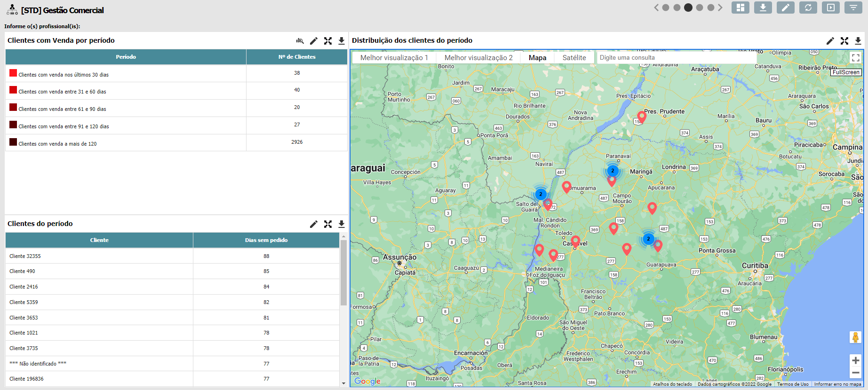Open the dashboard layout grid button
The width and height of the screenshot is (868, 390).
740,8
